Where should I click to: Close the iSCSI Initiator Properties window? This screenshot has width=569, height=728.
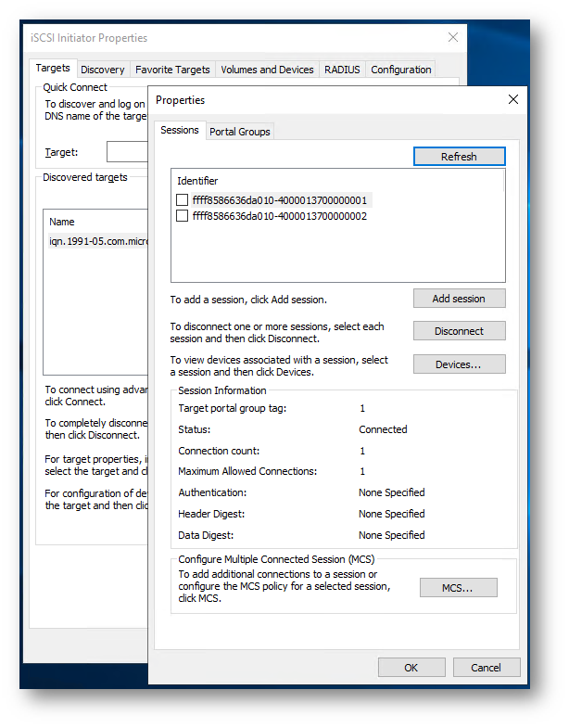pyautogui.click(x=453, y=37)
